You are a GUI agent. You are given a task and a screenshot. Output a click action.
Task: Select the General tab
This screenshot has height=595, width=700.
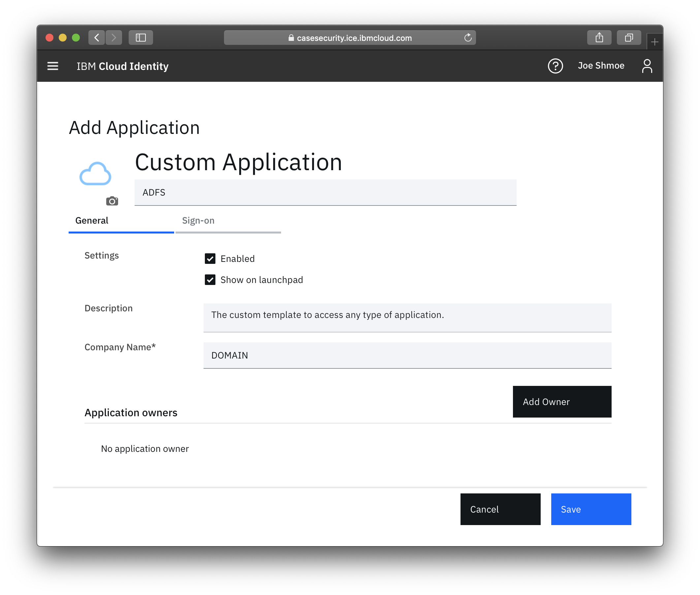point(91,220)
